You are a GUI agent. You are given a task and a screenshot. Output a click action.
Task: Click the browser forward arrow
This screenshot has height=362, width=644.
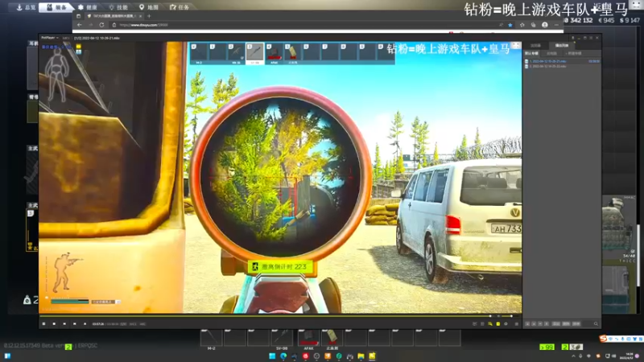pos(90,25)
